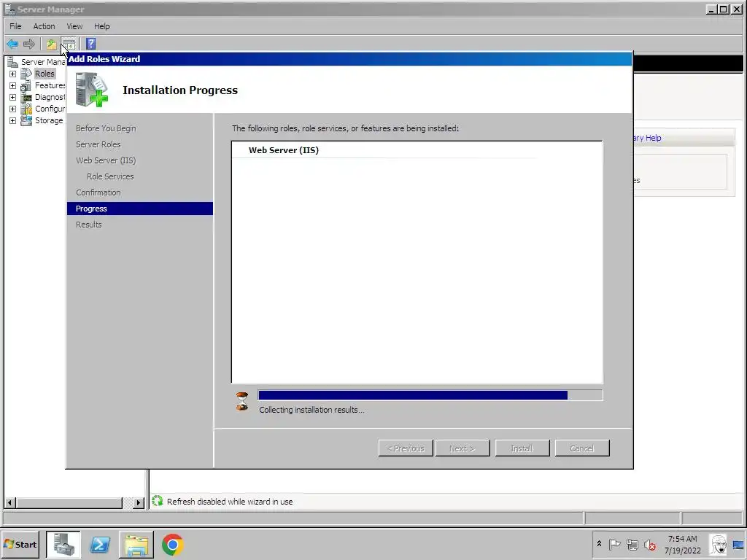
Task: Click the refresh icon in status area
Action: 158,500
